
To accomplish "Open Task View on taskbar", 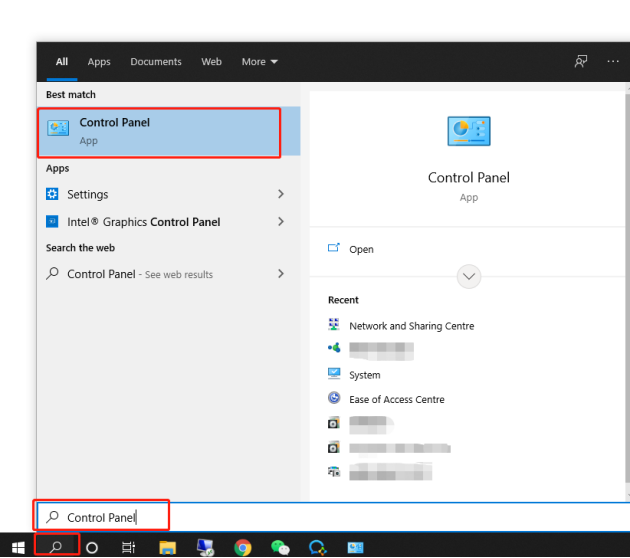I will (128, 547).
